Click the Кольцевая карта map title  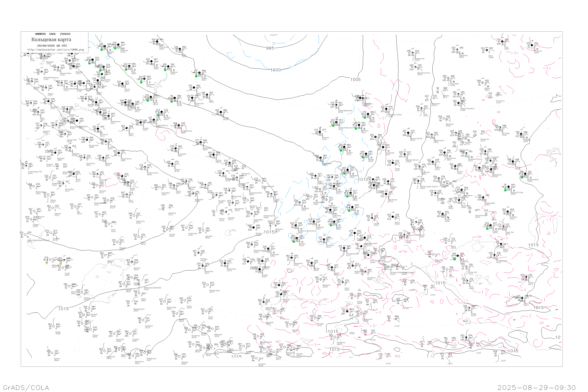coord(51,40)
